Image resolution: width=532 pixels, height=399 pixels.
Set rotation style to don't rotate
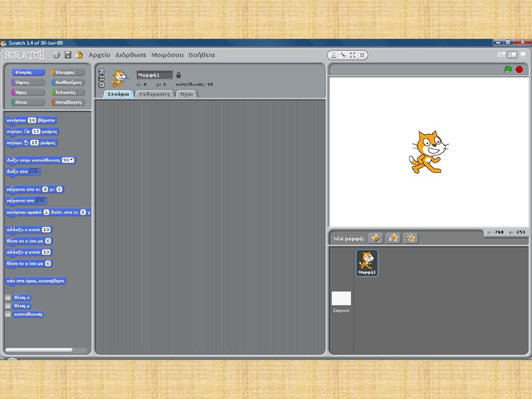coord(101,85)
